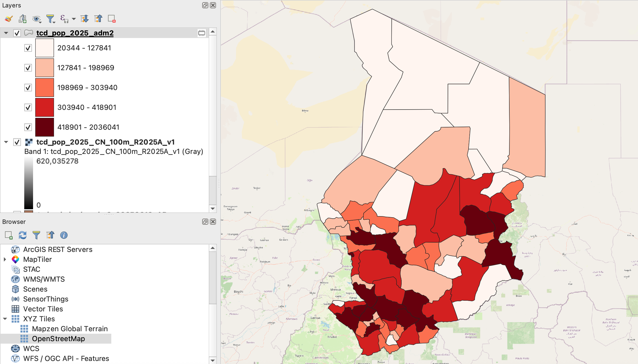The image size is (638, 364).
Task: Toggle the raster tcd_pop_2025_CN_100m layer checkbox
Action: 17,142
